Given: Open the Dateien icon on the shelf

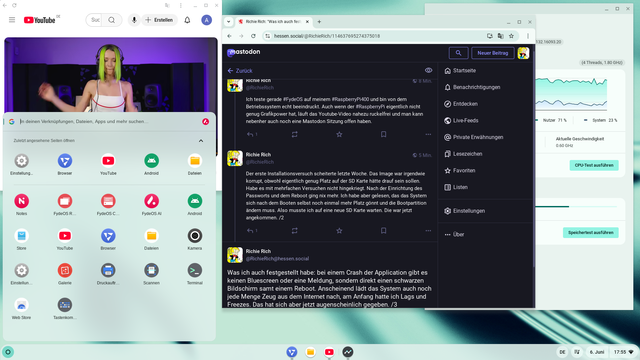Looking at the screenshot, I should pyautogui.click(x=311, y=352).
